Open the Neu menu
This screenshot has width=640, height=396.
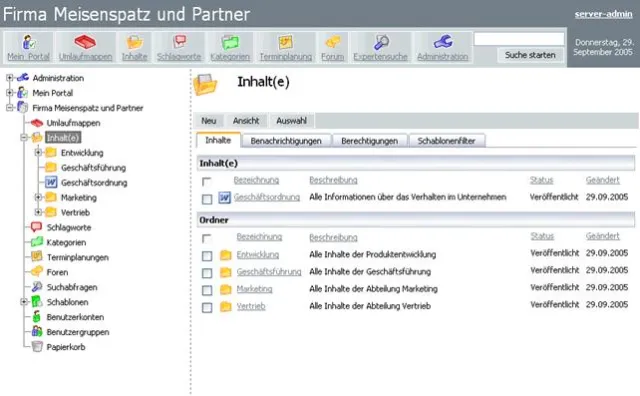coord(209,121)
